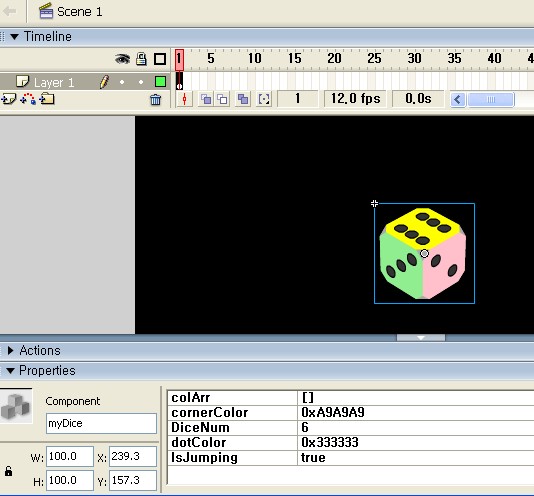Add a motion guide layer
The height and width of the screenshot is (496, 534).
click(x=28, y=99)
